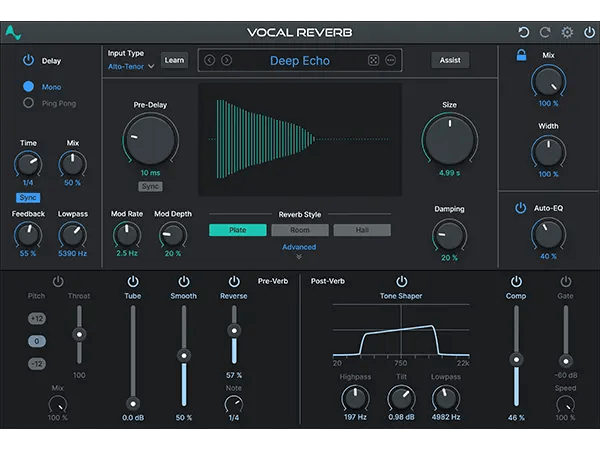Go to next preset arrow
The width and height of the screenshot is (600, 450).
pyautogui.click(x=227, y=60)
